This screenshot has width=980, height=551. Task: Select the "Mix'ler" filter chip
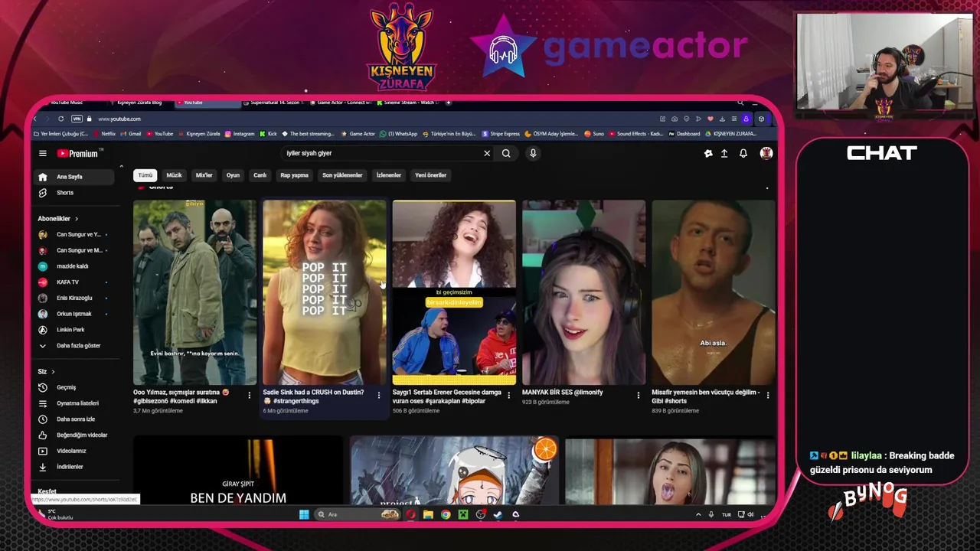click(x=204, y=175)
